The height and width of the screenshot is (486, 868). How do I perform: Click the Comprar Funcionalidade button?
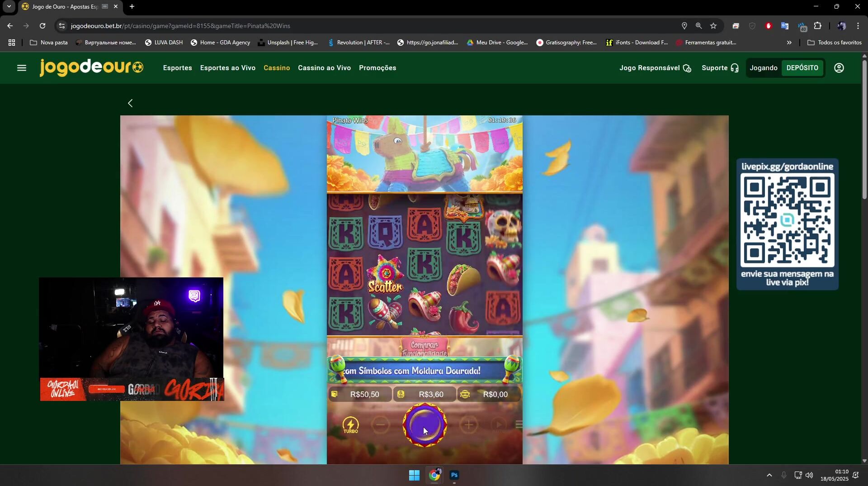[x=425, y=348]
